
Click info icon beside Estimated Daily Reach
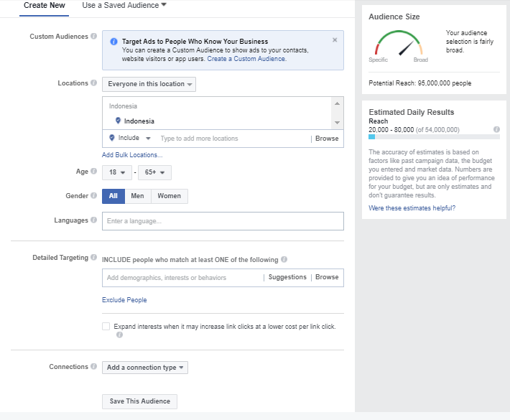496,129
